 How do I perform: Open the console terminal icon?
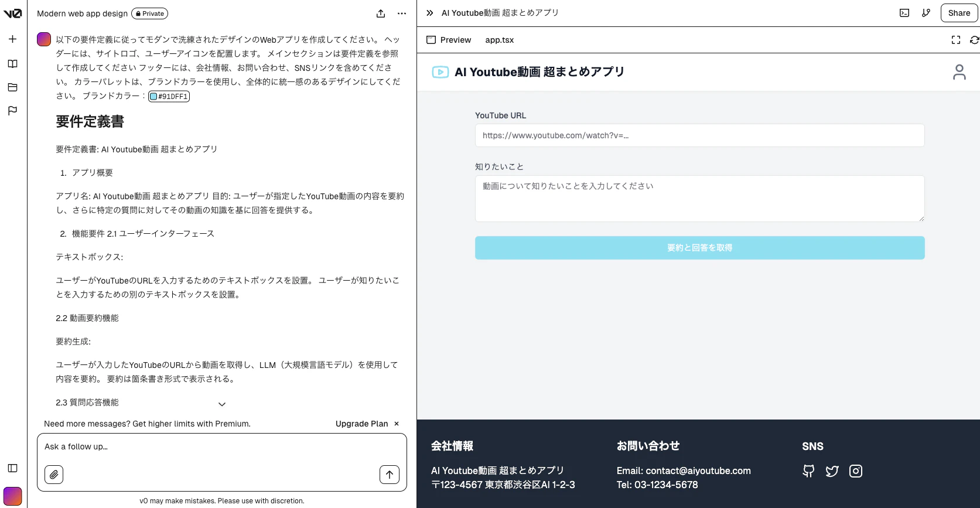pos(904,13)
